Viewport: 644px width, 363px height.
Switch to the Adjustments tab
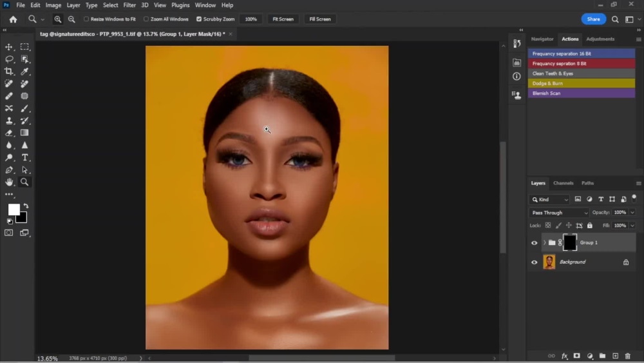click(x=600, y=39)
